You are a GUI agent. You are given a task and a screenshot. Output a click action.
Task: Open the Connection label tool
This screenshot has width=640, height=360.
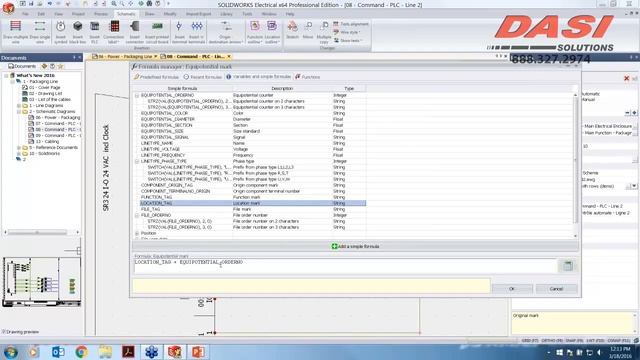pos(114,32)
